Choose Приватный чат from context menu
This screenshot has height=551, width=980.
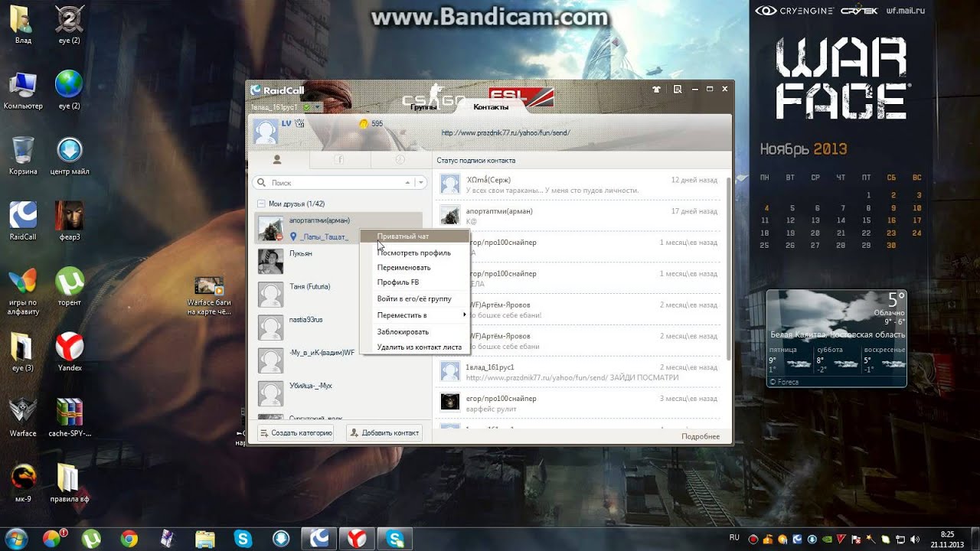414,237
